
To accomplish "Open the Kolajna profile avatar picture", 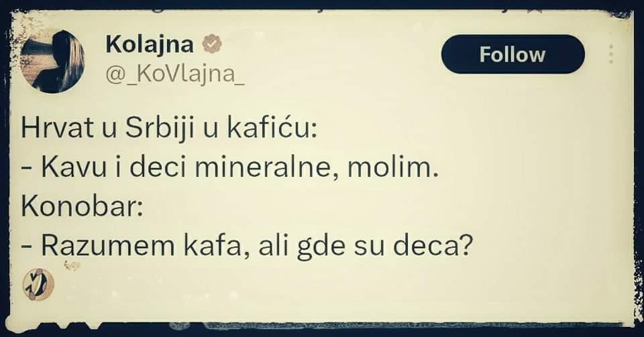I will click(52, 62).
